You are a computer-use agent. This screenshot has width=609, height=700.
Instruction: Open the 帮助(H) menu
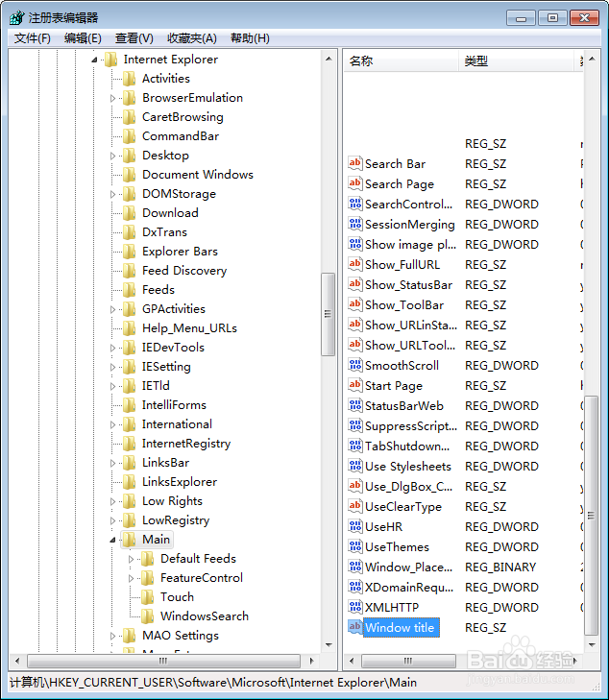point(250,38)
